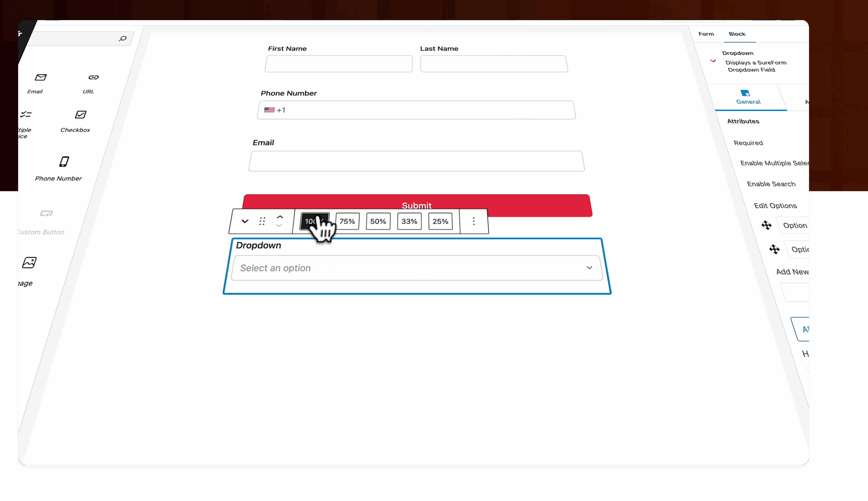The image size is (868, 501).
Task: Grab the move handle next to Option 1
Action: tap(767, 225)
